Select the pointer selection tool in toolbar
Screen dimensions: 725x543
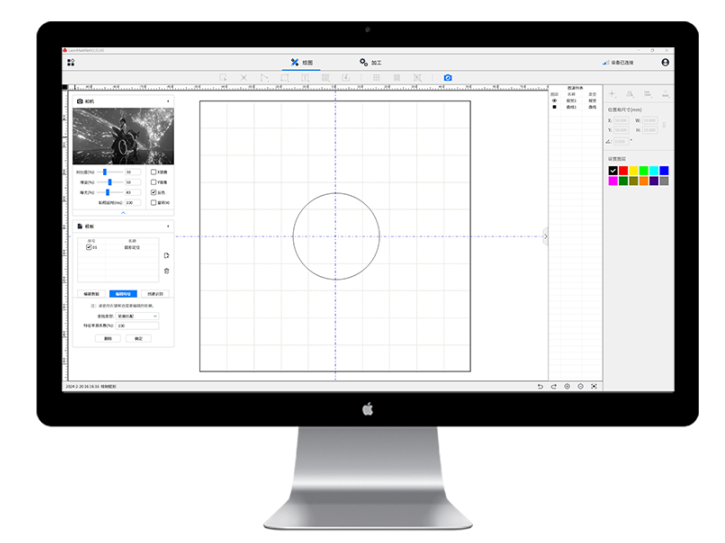[223, 78]
